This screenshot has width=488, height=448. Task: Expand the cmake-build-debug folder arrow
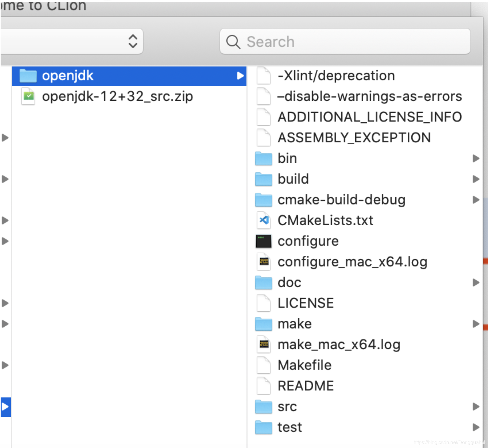476,200
